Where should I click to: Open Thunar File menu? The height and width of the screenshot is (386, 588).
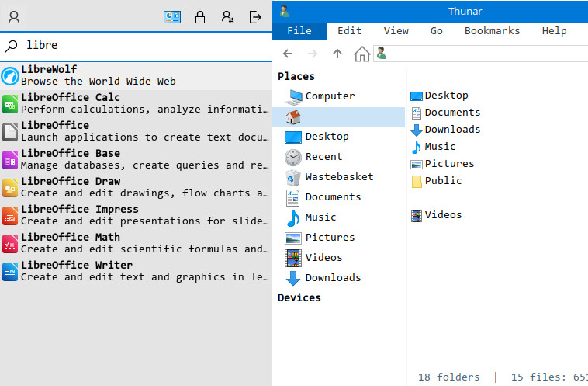pos(299,31)
